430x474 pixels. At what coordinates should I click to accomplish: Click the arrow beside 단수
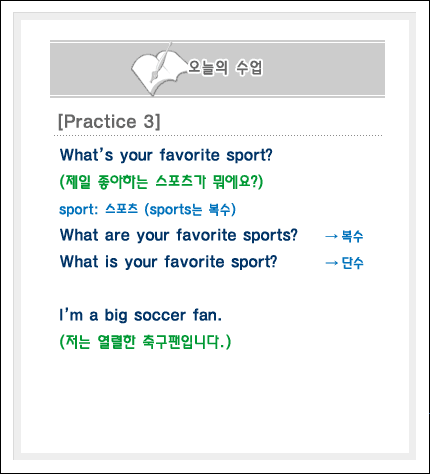click(331, 263)
